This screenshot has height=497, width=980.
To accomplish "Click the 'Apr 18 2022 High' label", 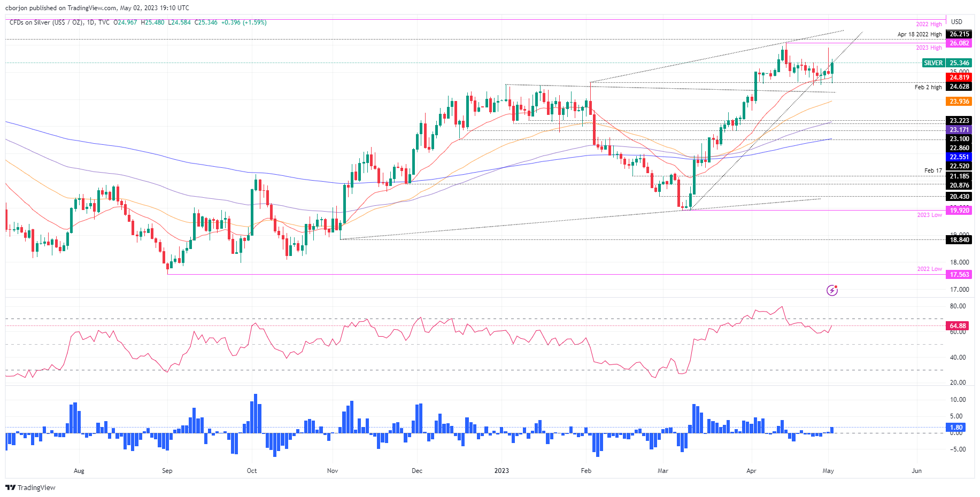I will point(920,34).
